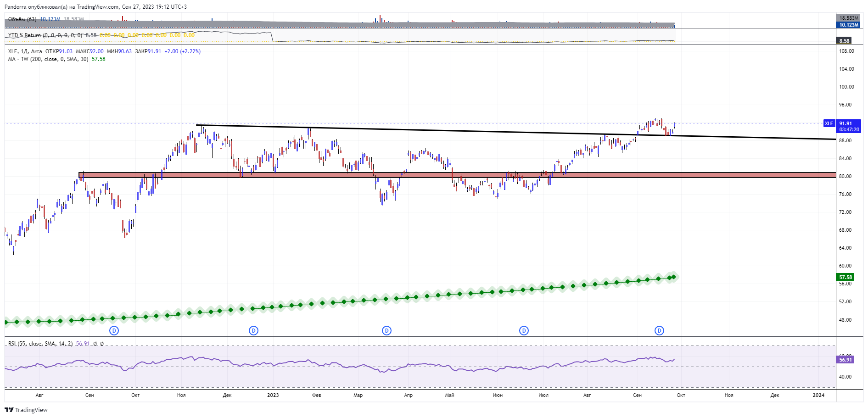Click the dividend D marker between Дек and 2023
This screenshot has height=418, width=868.
(253, 330)
